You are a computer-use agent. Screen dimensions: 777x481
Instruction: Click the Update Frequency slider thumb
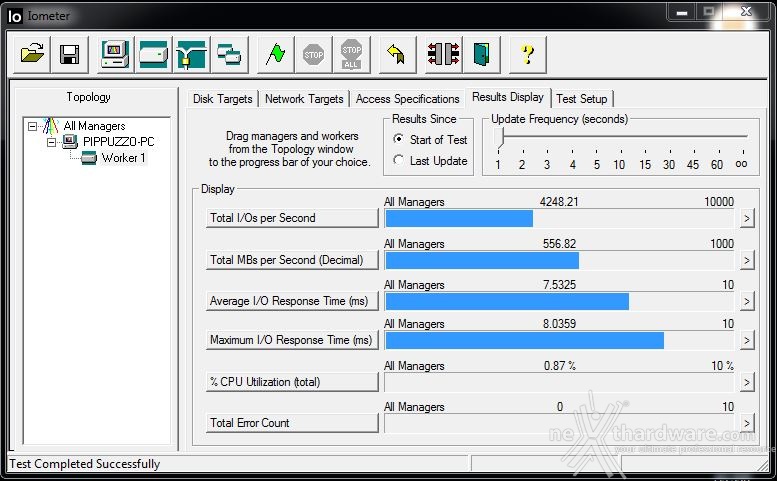coord(500,138)
